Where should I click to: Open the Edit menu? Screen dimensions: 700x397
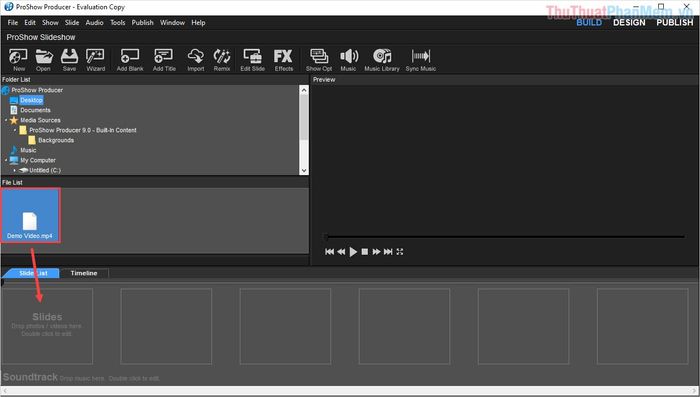click(x=30, y=22)
